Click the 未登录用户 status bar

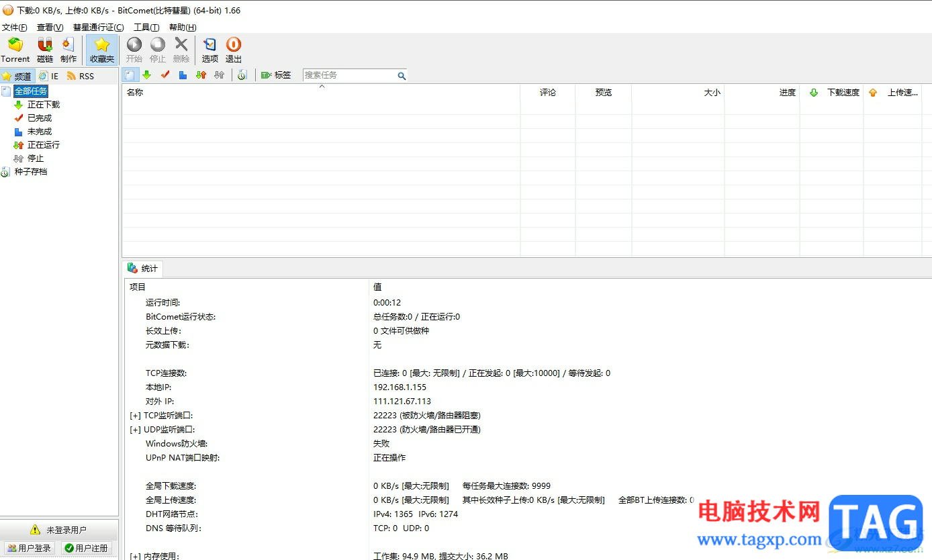pos(59,530)
